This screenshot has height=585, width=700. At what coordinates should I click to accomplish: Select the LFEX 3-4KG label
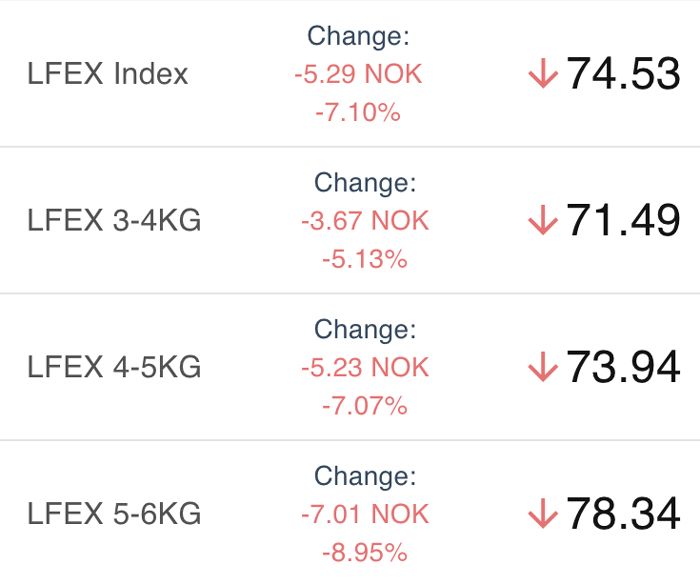[x=114, y=220]
